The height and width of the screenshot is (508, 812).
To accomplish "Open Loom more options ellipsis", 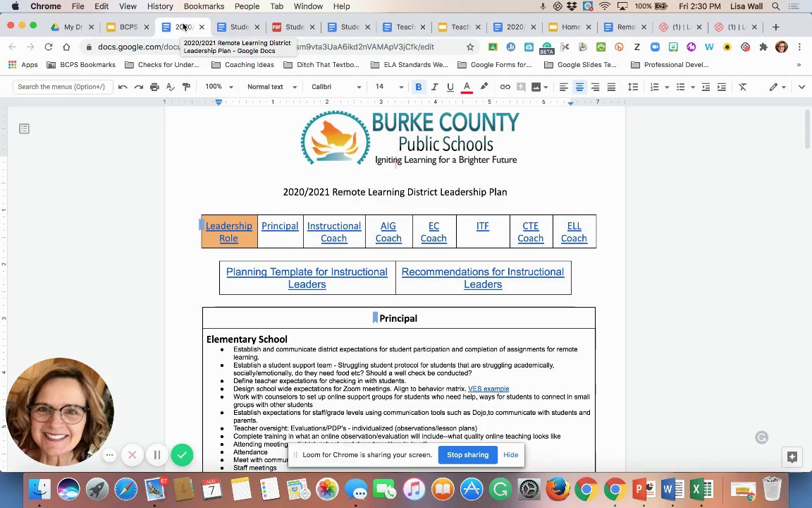I will pyautogui.click(x=109, y=455).
